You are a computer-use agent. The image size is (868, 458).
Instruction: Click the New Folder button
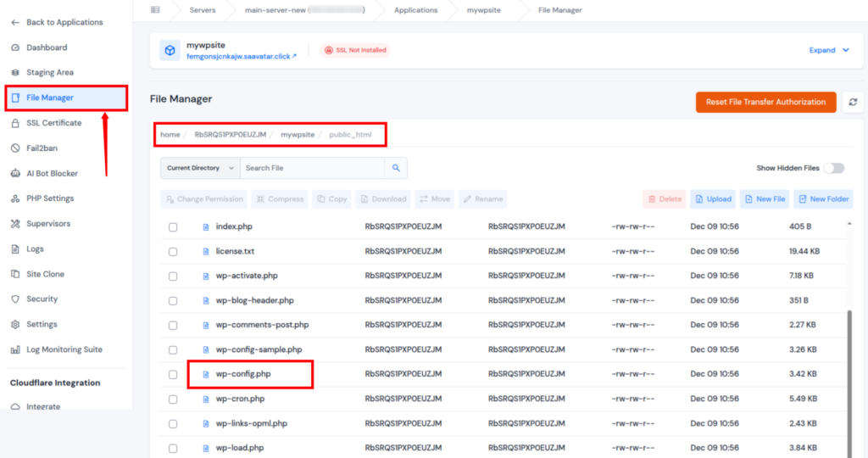(823, 198)
